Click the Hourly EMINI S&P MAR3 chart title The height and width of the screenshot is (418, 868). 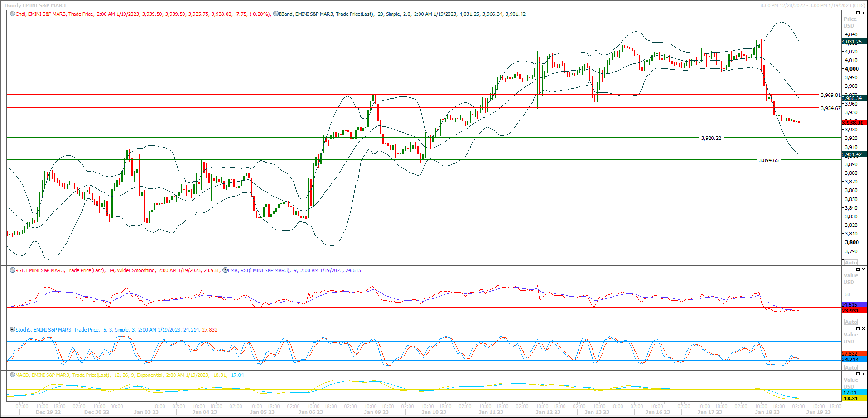[35, 5]
